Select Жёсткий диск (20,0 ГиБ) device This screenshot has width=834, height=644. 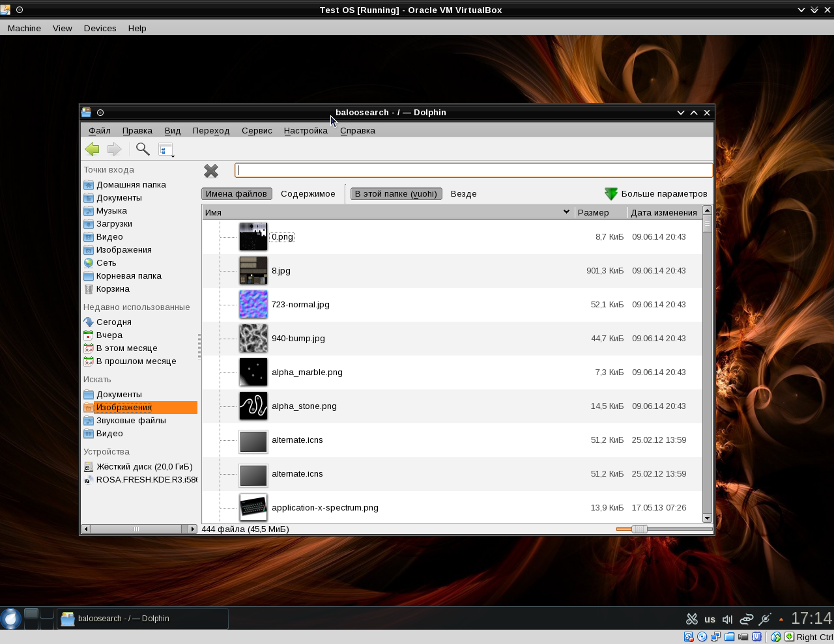[144, 467]
